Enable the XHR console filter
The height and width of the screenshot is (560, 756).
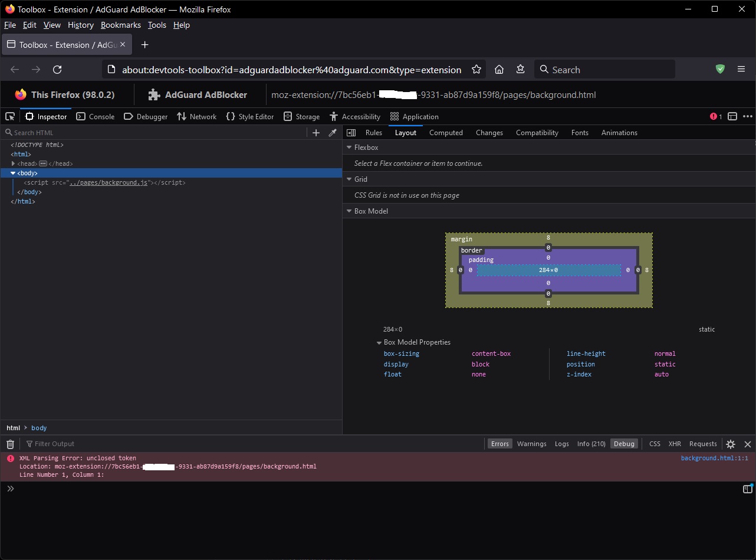pos(675,444)
